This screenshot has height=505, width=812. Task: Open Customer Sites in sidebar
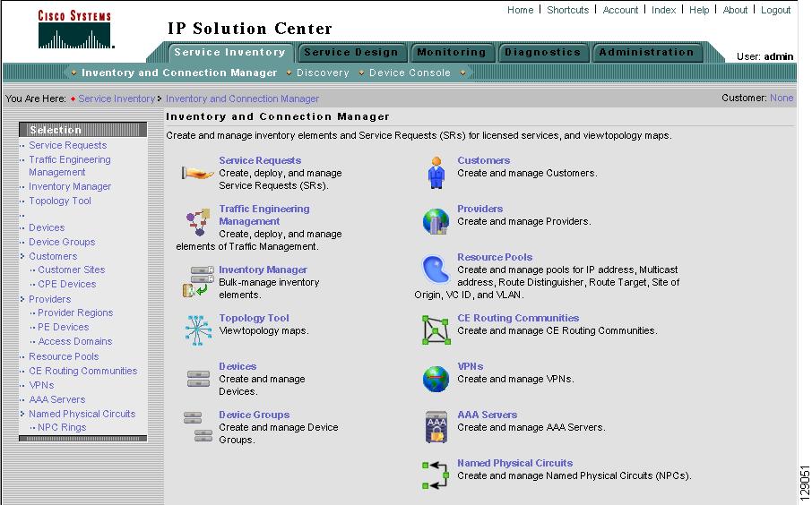(72, 270)
